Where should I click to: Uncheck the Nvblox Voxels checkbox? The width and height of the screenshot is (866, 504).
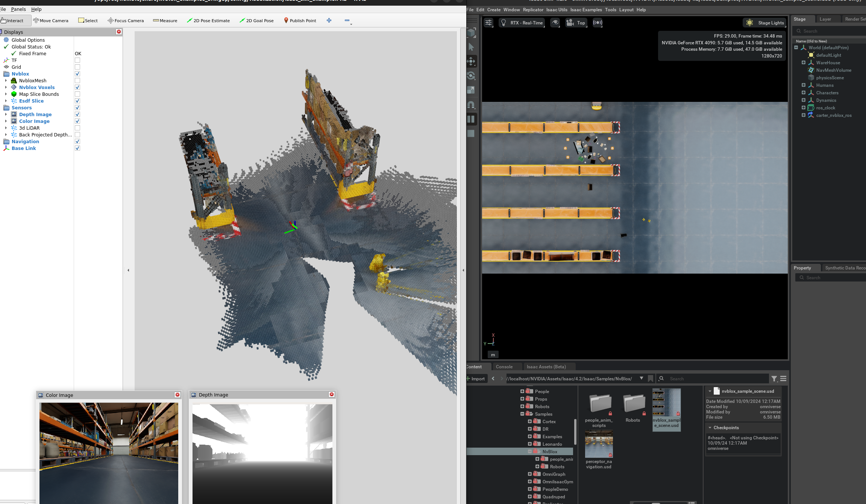click(77, 87)
